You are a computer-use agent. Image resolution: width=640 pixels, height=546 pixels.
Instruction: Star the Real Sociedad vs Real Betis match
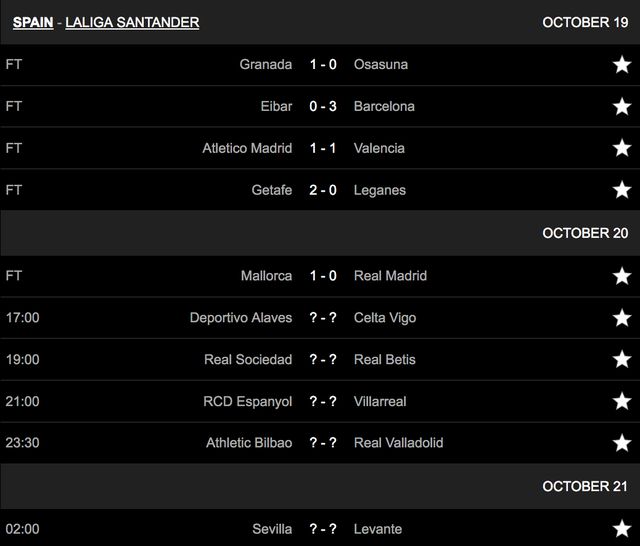(622, 360)
